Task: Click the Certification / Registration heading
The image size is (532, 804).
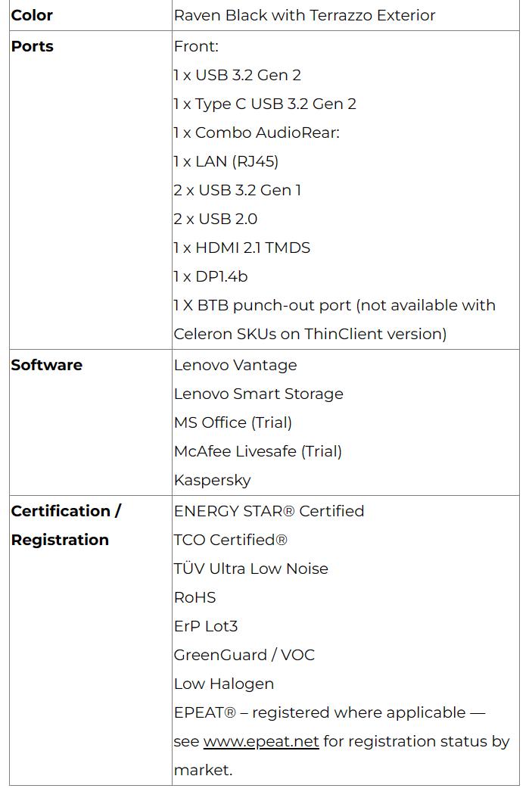Action: [x=66, y=525]
